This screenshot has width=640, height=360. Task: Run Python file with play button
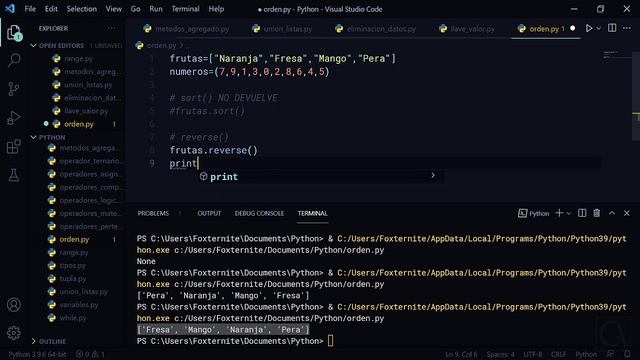[x=589, y=28]
